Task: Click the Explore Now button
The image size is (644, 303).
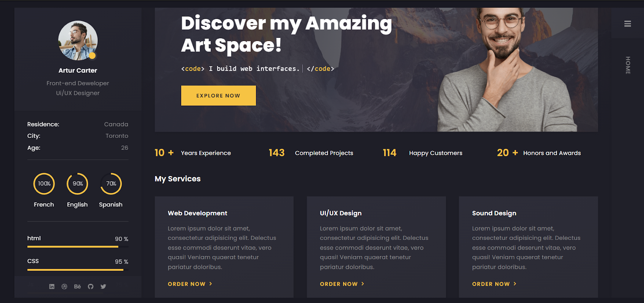Action: [x=218, y=96]
